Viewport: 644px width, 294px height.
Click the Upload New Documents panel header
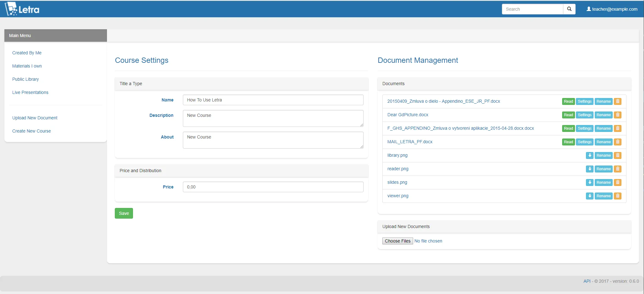pyautogui.click(x=504, y=226)
